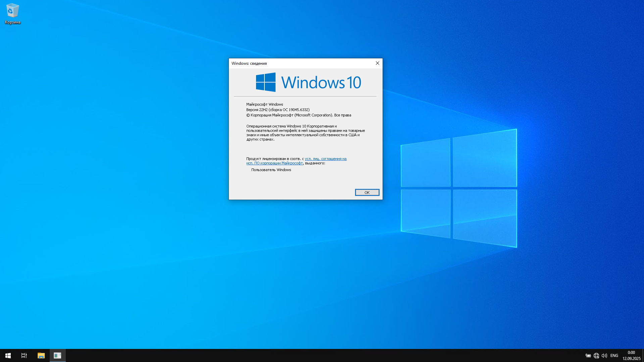
Task: Click the copyright line "© Корпорация Майкрософт"
Action: click(x=270, y=115)
